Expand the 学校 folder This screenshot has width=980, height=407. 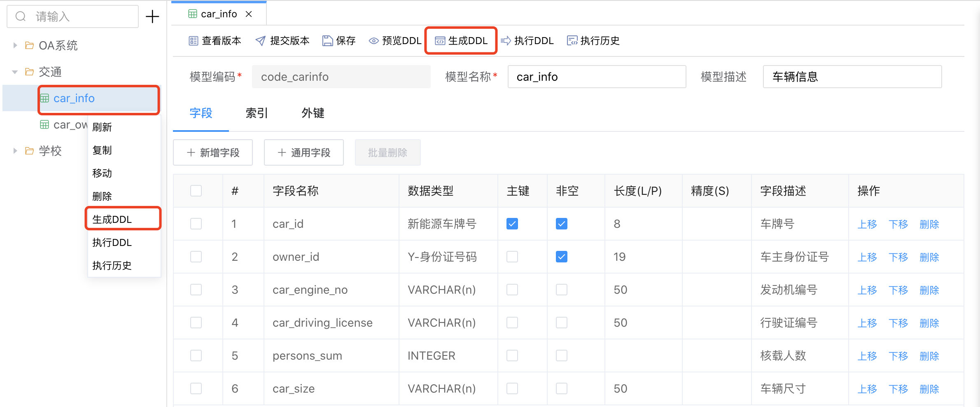pos(15,151)
